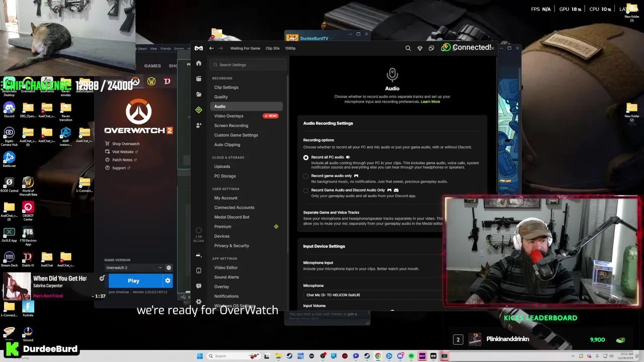644x362 pixels.
Task: Click the Search Settings field
Action: pos(249,65)
